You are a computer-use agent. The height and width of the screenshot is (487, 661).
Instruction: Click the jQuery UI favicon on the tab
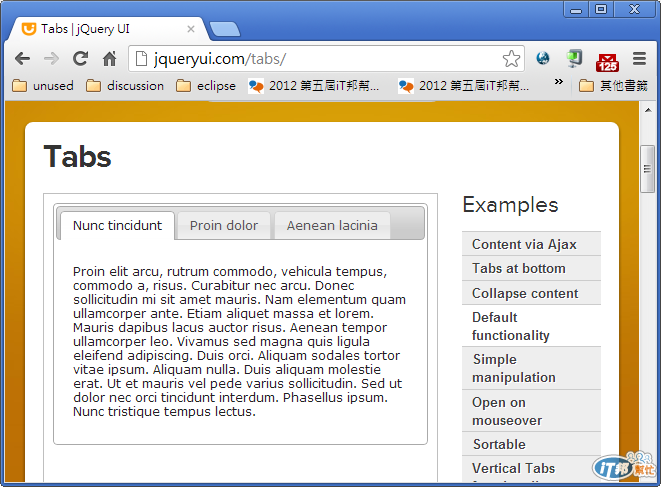pyautogui.click(x=29, y=29)
